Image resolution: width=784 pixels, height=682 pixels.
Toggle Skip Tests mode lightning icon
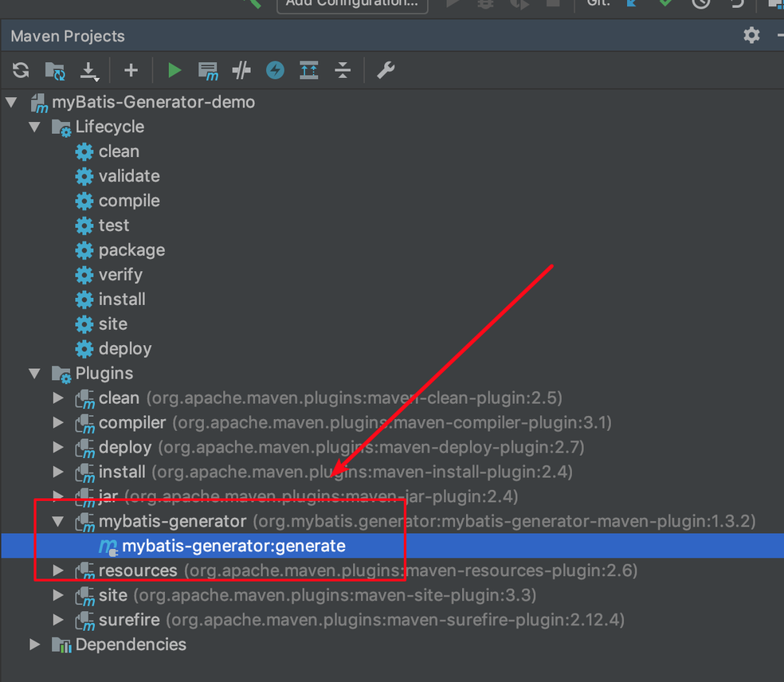click(x=275, y=70)
